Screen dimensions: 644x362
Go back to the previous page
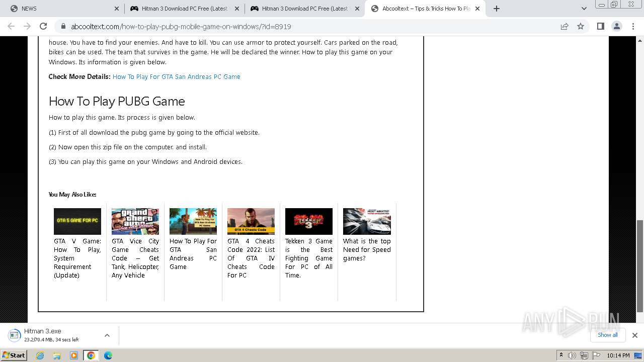(x=11, y=26)
